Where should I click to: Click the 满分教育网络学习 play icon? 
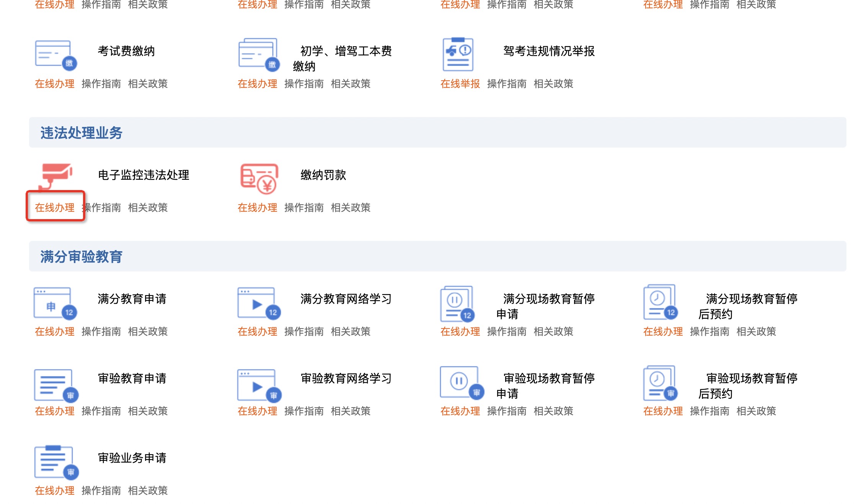(259, 303)
